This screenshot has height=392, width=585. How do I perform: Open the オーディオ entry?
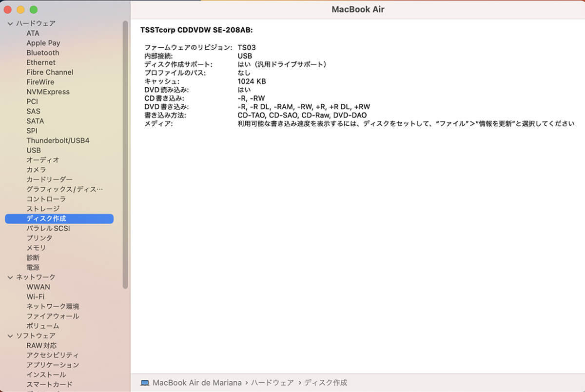coord(43,160)
